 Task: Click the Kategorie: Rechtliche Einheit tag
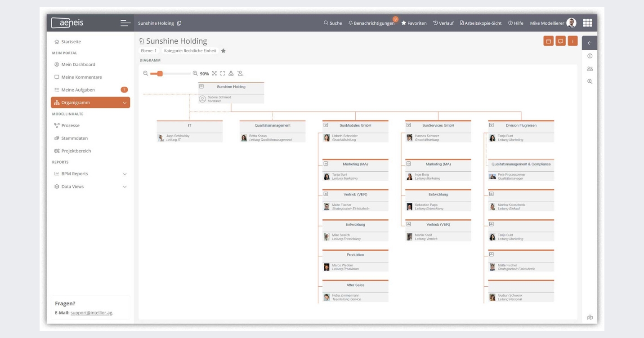pos(190,51)
